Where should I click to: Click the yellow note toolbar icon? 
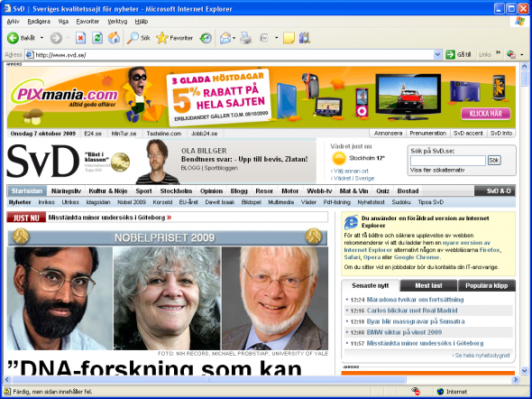[x=289, y=38]
